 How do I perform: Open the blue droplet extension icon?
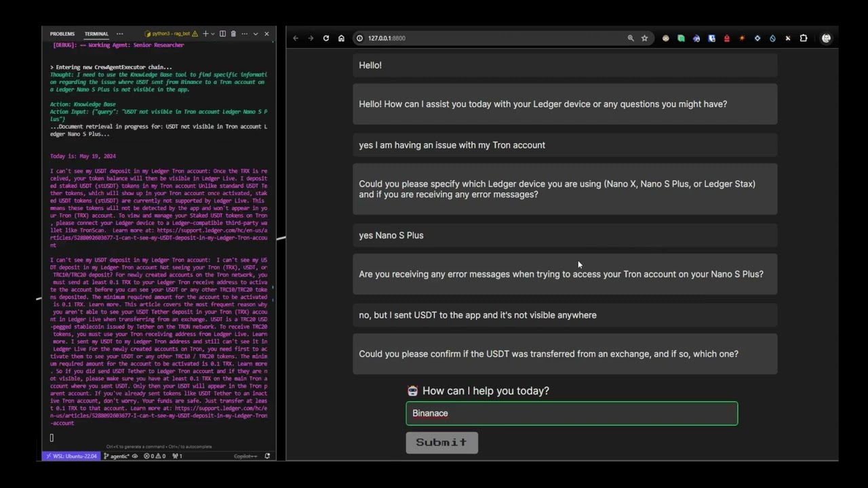pos(772,39)
